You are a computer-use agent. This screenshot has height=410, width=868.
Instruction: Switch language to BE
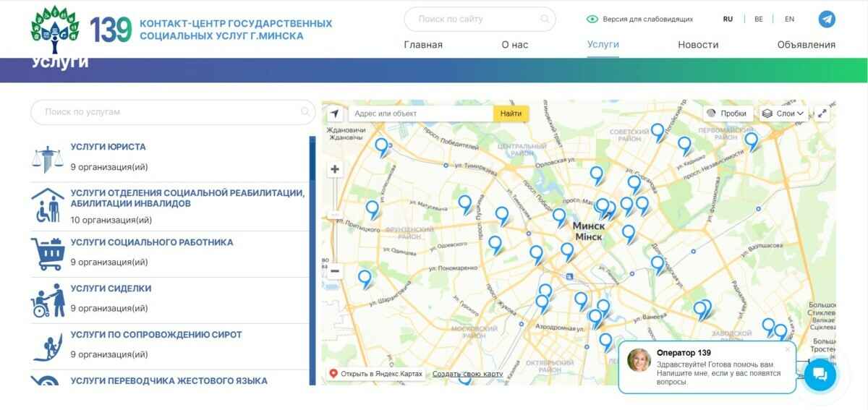(x=759, y=20)
